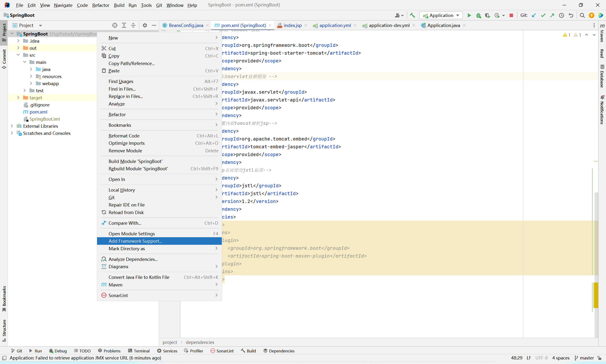This screenshot has height=364, width=606.
Task: Click the green Run Application button
Action: point(469,15)
